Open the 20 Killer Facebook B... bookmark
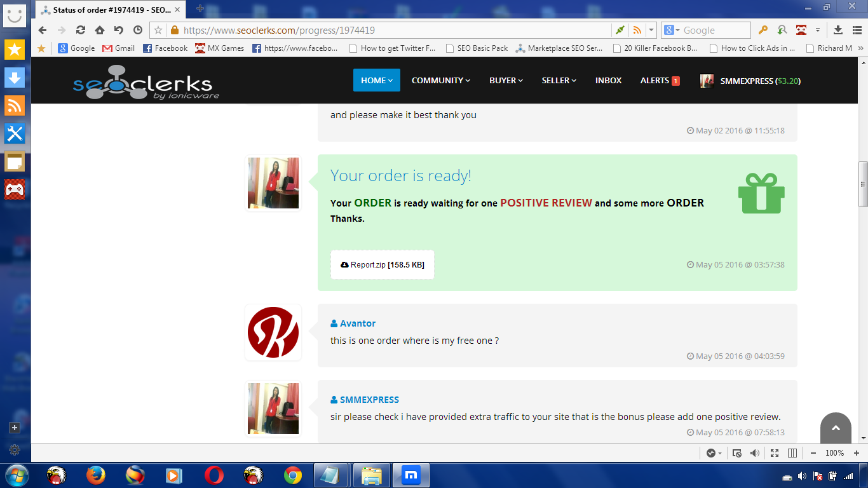Screen dimensions: 868x488 [654, 48]
